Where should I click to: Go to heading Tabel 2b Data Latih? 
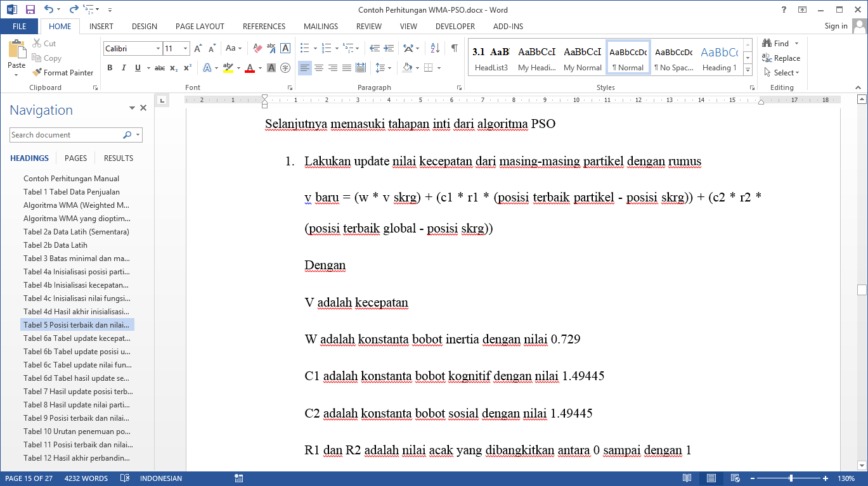click(55, 245)
